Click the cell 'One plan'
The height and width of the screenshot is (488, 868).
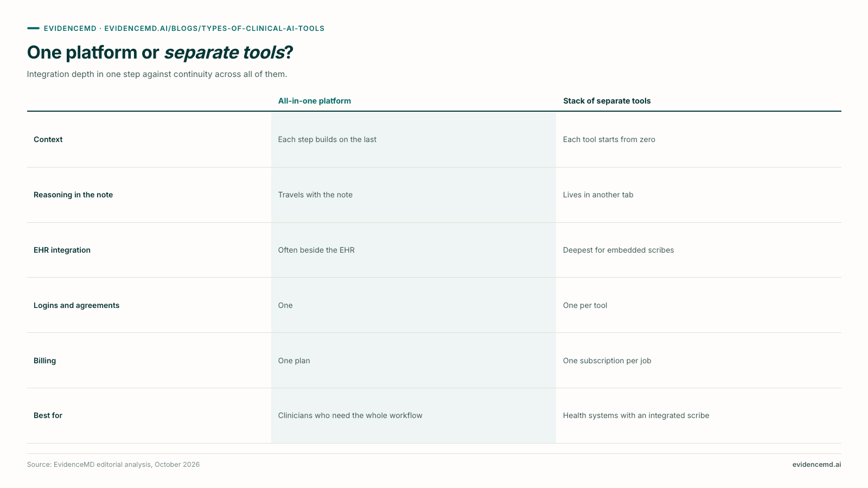pyautogui.click(x=294, y=361)
